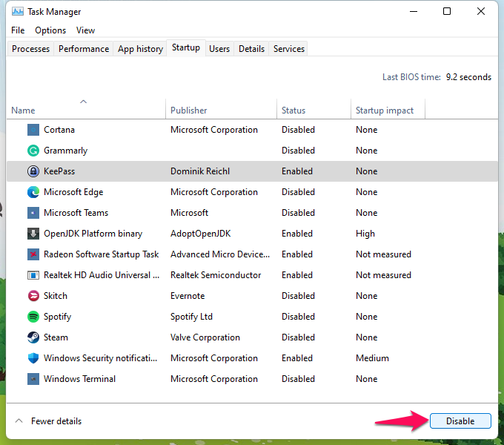Sort by the Startup impact column header
The width and height of the screenshot is (504, 445).
pos(388,109)
